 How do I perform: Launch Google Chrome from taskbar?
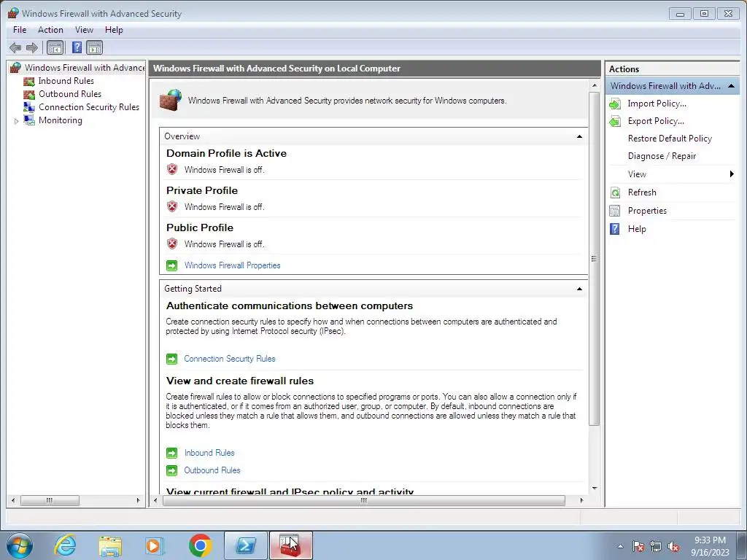coord(201,545)
